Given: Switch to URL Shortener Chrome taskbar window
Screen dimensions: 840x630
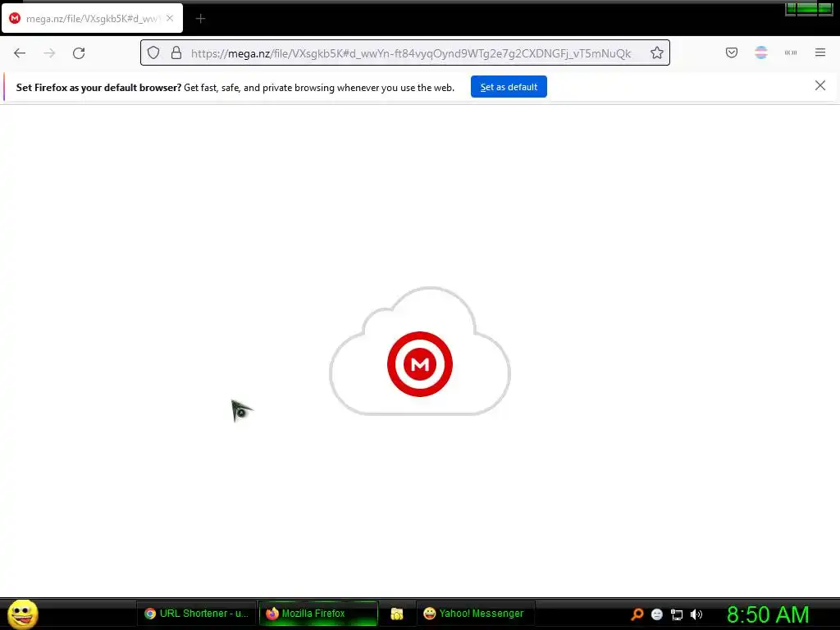Looking at the screenshot, I should click(197, 614).
